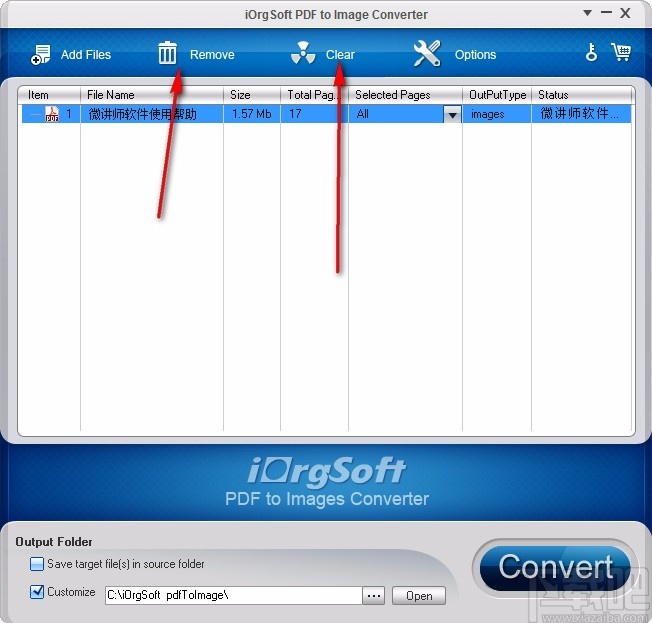Click the output folder path input field
This screenshot has height=623, width=652.
[x=233, y=596]
